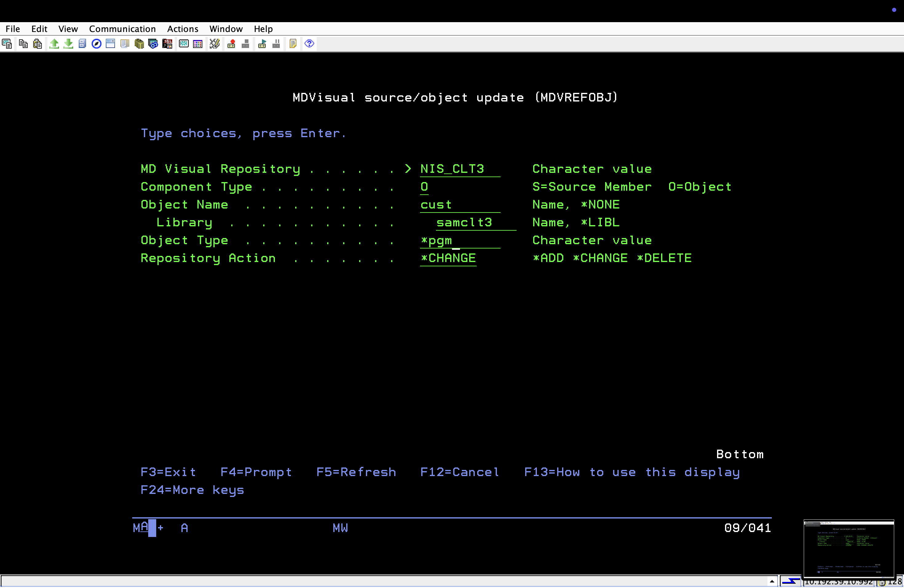Image resolution: width=904 pixels, height=588 pixels.
Task: Open the Actions menu
Action: coord(183,29)
